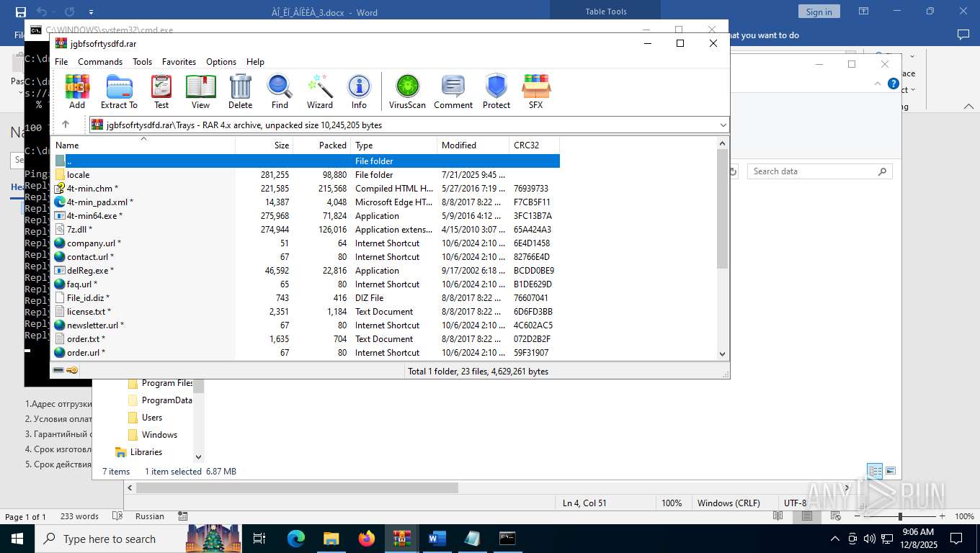Sort by CRC32 column header

[534, 145]
